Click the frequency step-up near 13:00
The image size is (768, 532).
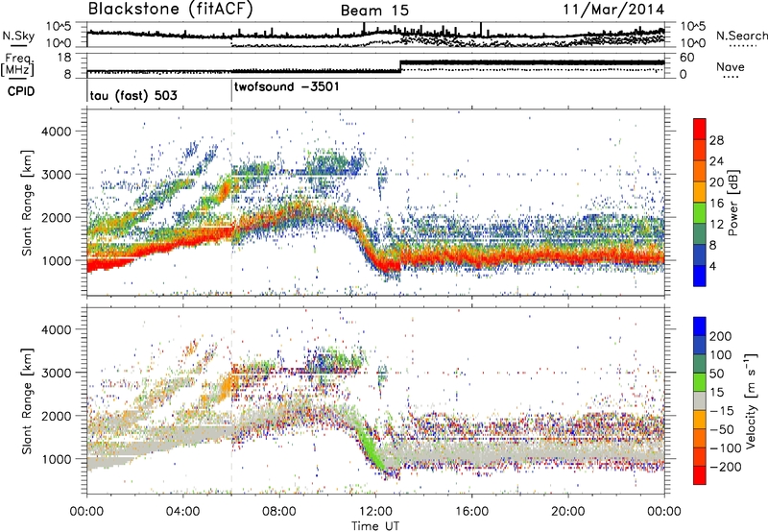tap(400, 66)
